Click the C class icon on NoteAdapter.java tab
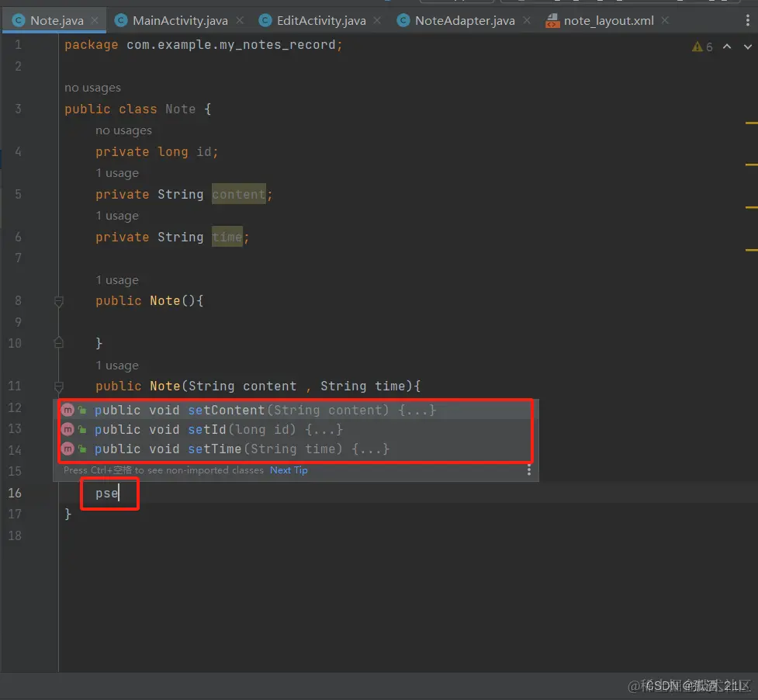The height and width of the screenshot is (700, 758). (403, 20)
